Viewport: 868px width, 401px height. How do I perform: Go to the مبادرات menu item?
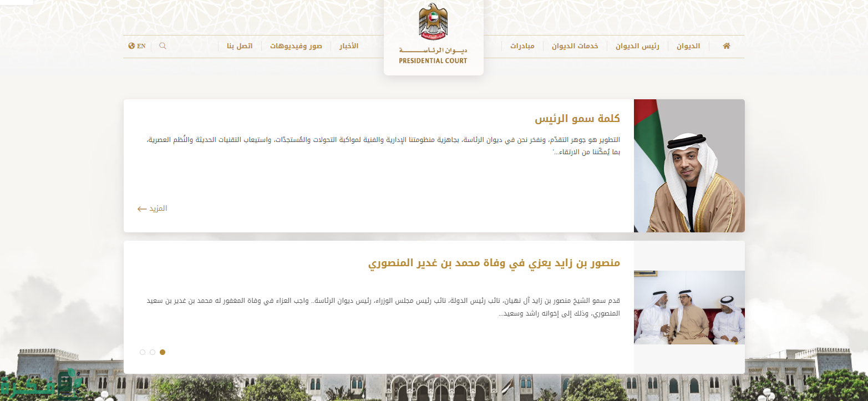tap(522, 46)
